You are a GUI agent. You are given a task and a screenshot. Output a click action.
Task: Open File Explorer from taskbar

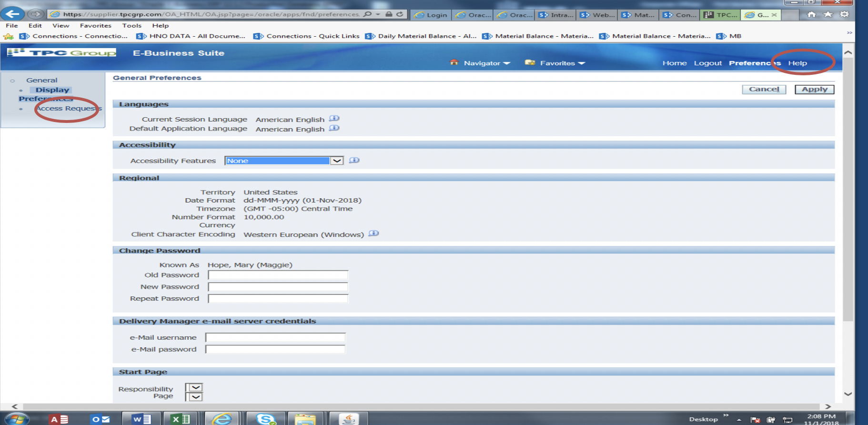tap(305, 419)
